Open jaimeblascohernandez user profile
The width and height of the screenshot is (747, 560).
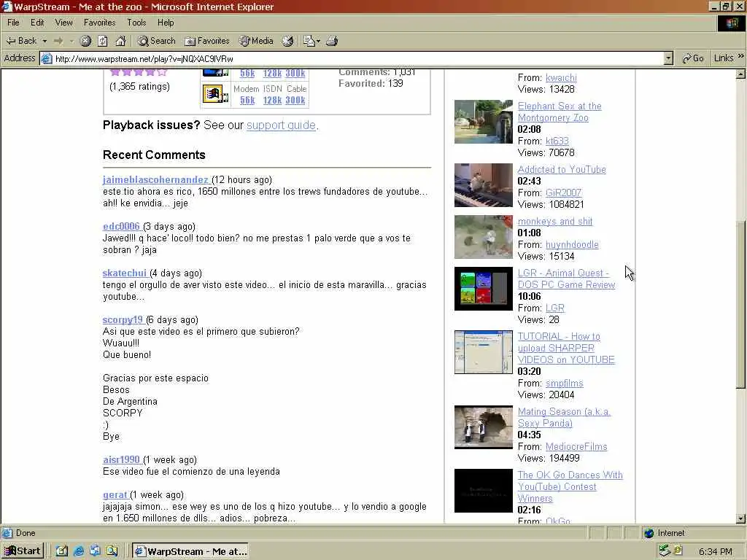click(x=156, y=179)
